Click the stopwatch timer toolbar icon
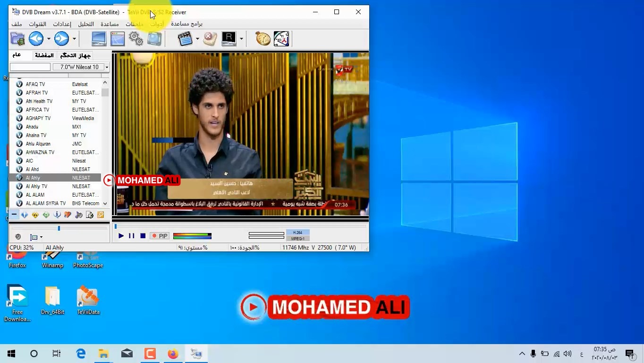 click(263, 39)
